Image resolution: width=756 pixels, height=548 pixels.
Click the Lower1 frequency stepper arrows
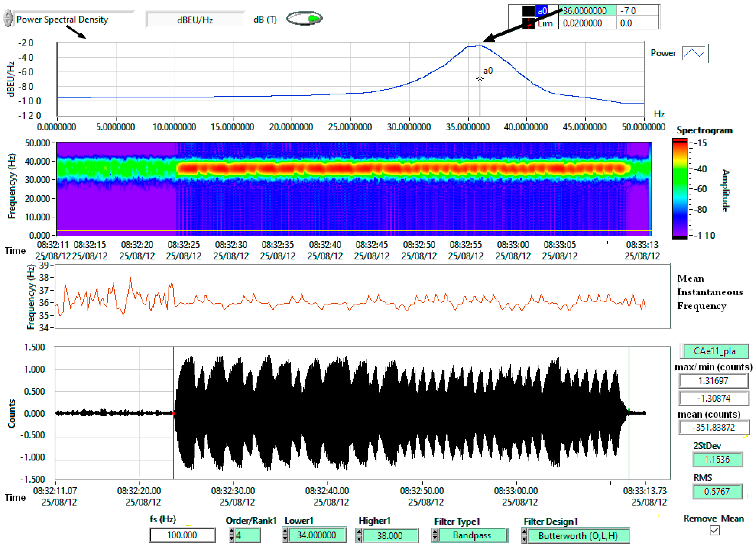(285, 535)
